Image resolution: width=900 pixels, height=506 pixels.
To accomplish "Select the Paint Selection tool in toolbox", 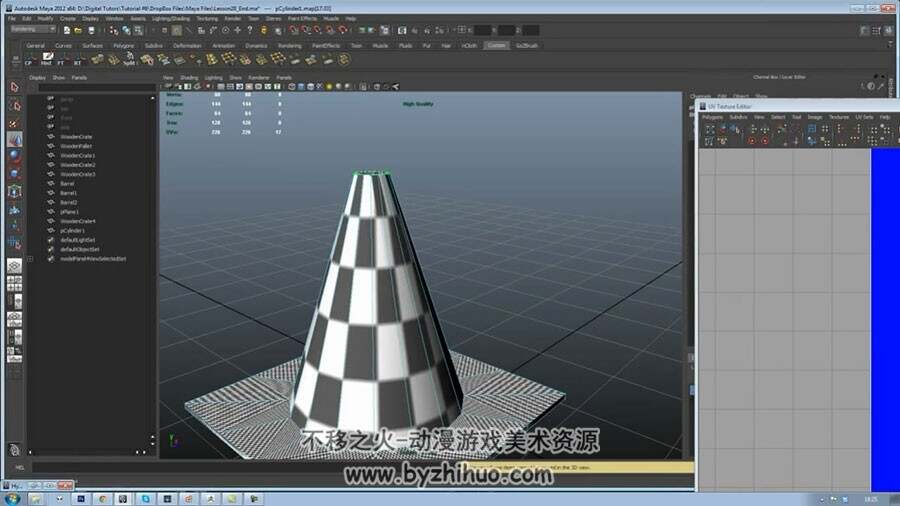I will click(x=14, y=123).
